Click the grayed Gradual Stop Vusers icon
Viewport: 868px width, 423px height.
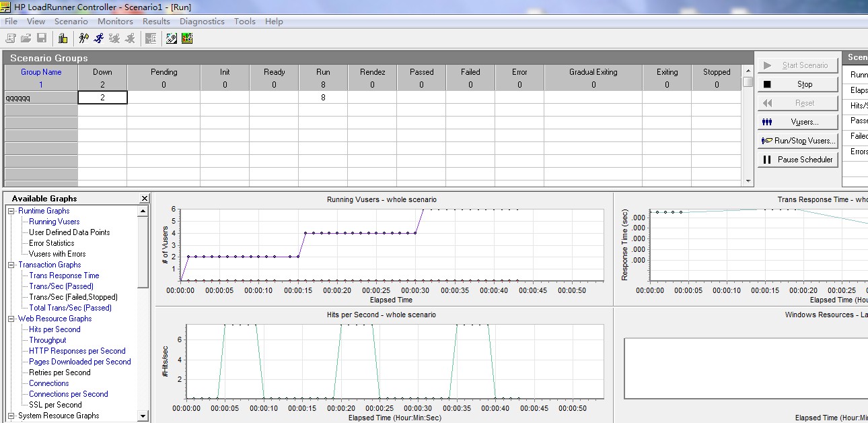[x=114, y=38]
